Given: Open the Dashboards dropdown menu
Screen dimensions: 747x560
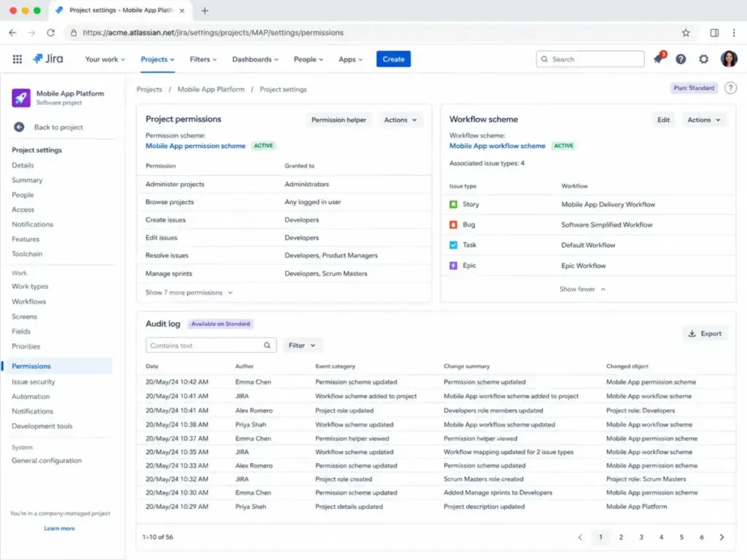Looking at the screenshot, I should point(255,59).
